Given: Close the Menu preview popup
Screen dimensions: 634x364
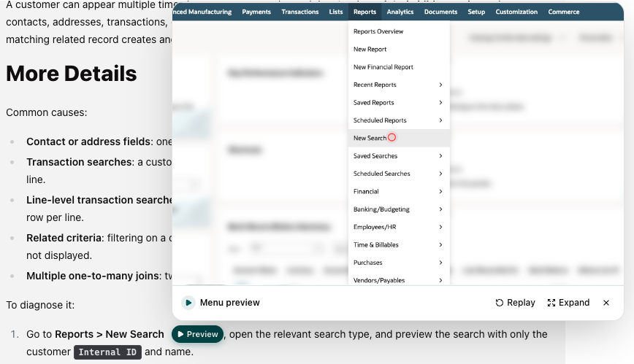Looking at the screenshot, I should point(606,303).
